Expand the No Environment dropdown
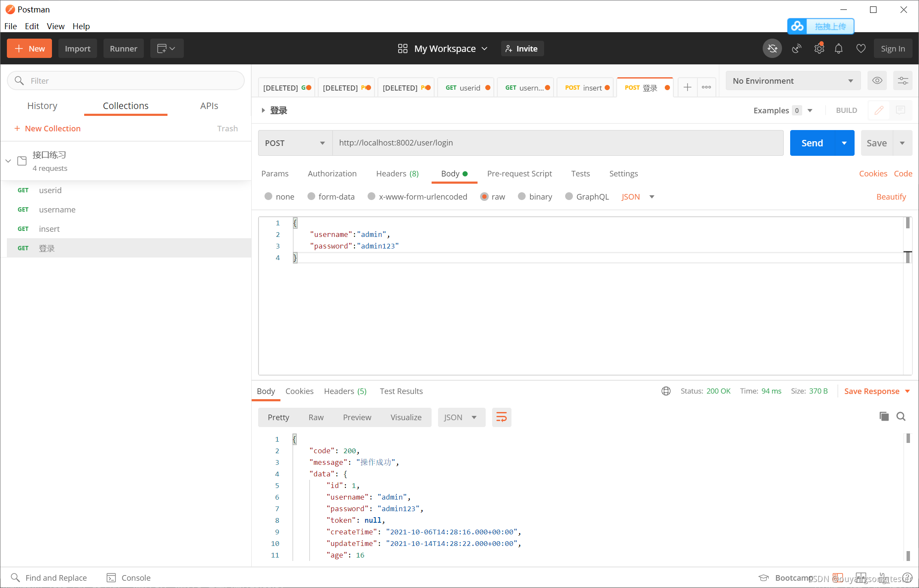The width and height of the screenshot is (919, 588). coord(793,81)
